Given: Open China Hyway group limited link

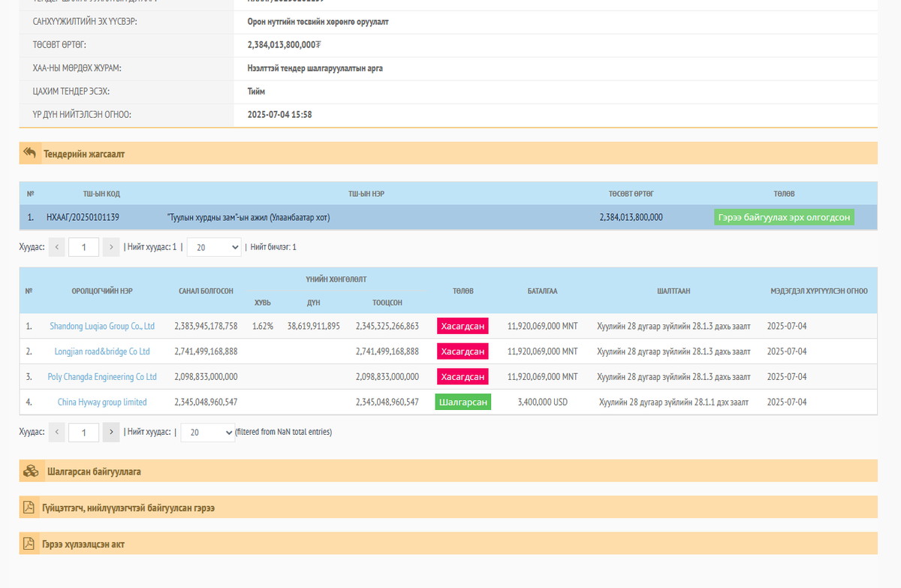Looking at the screenshot, I should tap(102, 403).
